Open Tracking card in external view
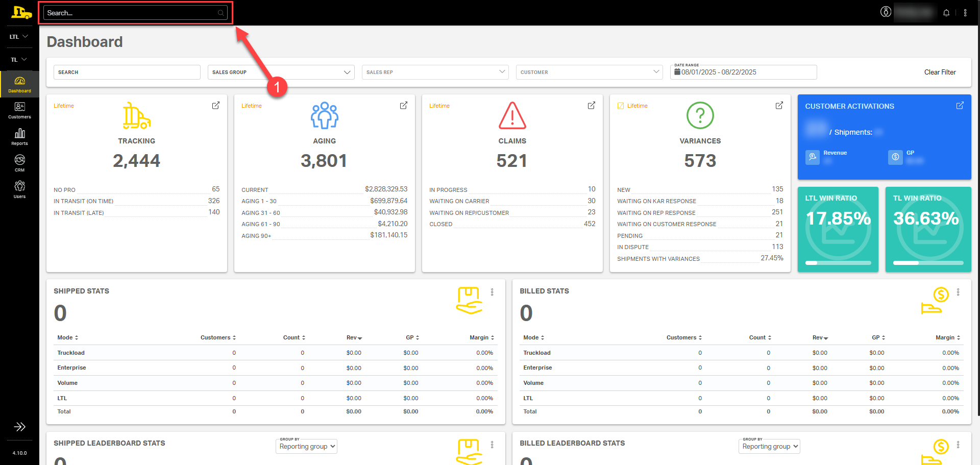This screenshot has height=465, width=980. click(x=216, y=105)
